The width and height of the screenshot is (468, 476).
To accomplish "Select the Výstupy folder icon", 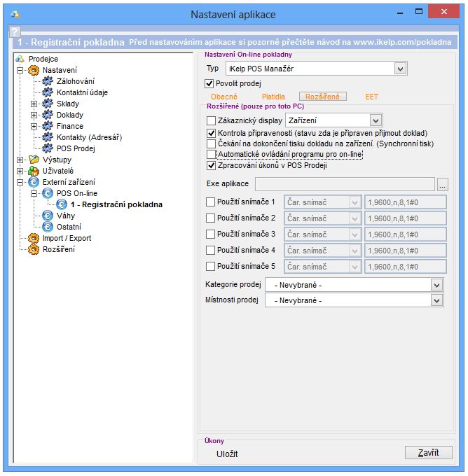I will click(34, 160).
